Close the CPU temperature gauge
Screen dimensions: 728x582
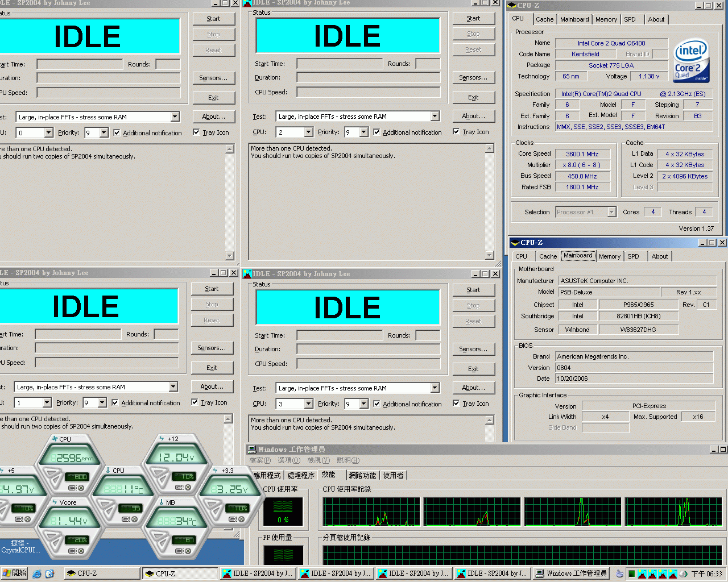point(134,519)
